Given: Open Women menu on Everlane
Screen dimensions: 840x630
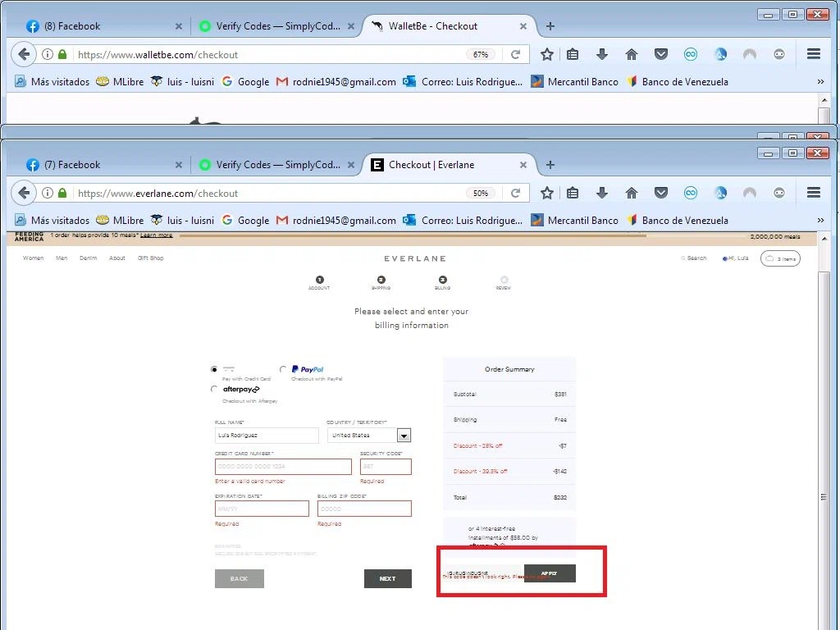Looking at the screenshot, I should click(33, 258).
